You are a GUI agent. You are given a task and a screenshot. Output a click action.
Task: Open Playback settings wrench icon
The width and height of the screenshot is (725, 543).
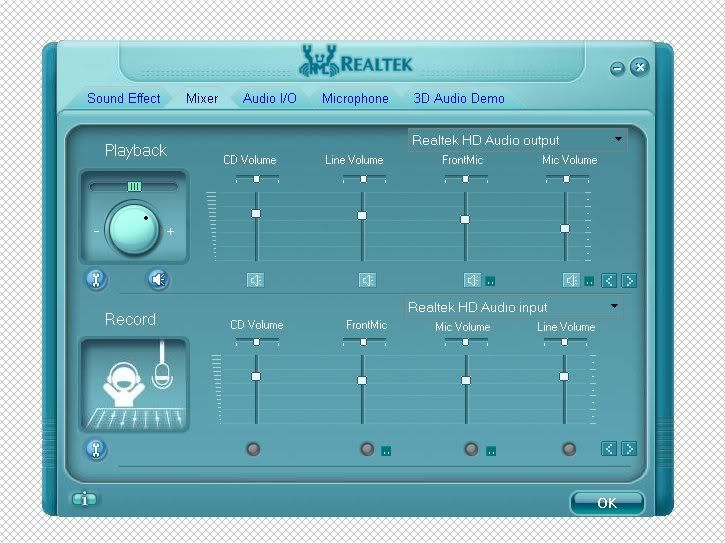(x=96, y=279)
